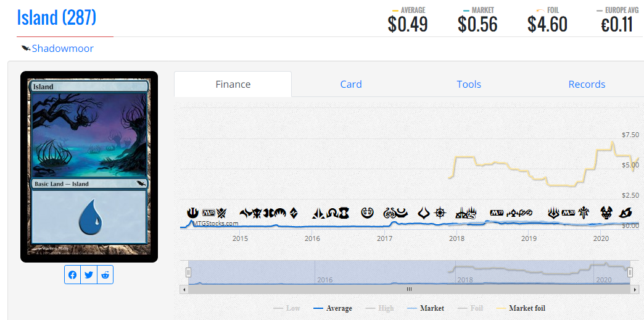The width and height of the screenshot is (644, 320).
Task: Toggle the High series in the legend
Action: 379,308
